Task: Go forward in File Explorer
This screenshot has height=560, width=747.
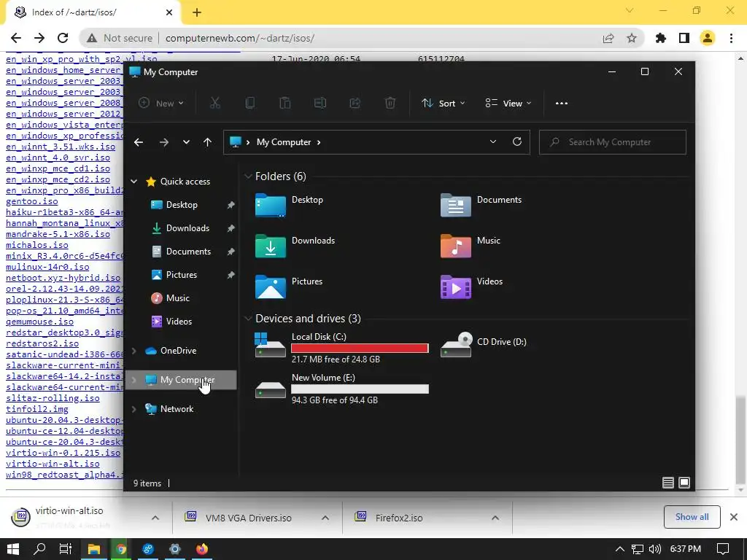Action: click(x=164, y=142)
